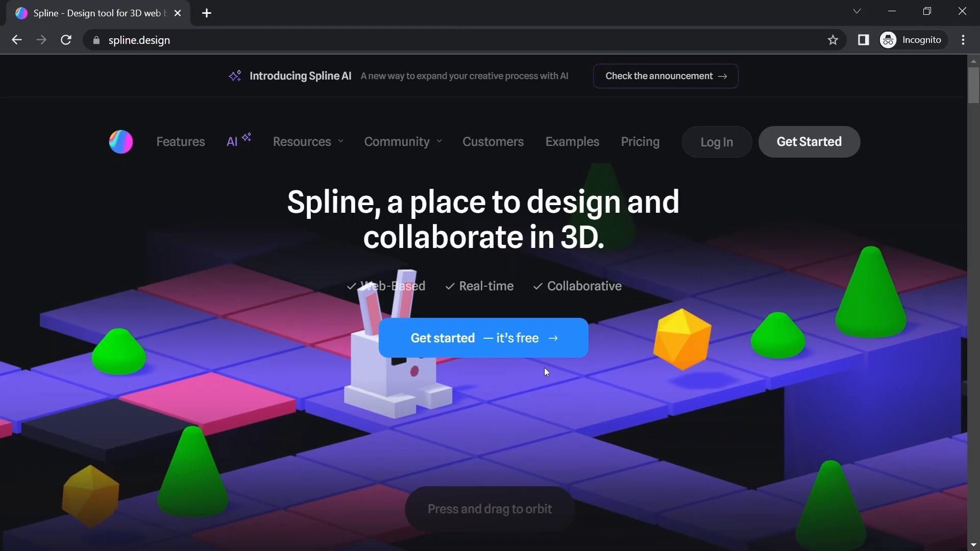
Task: Close the Spline browser tab
Action: click(178, 13)
